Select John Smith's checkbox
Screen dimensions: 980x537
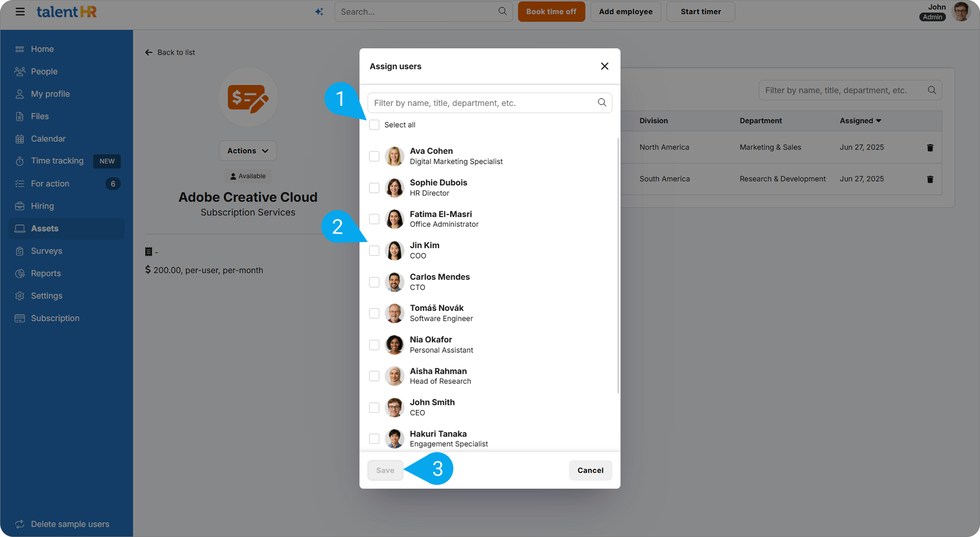[x=374, y=408]
